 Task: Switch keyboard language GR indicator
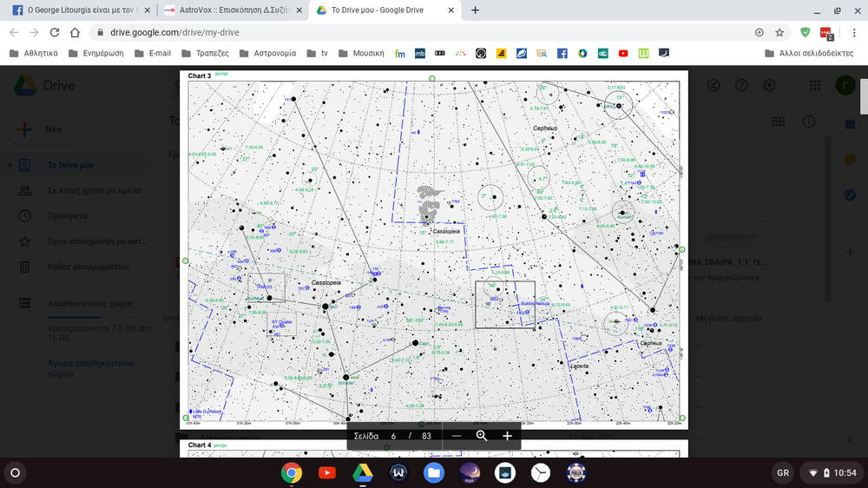[x=783, y=472]
